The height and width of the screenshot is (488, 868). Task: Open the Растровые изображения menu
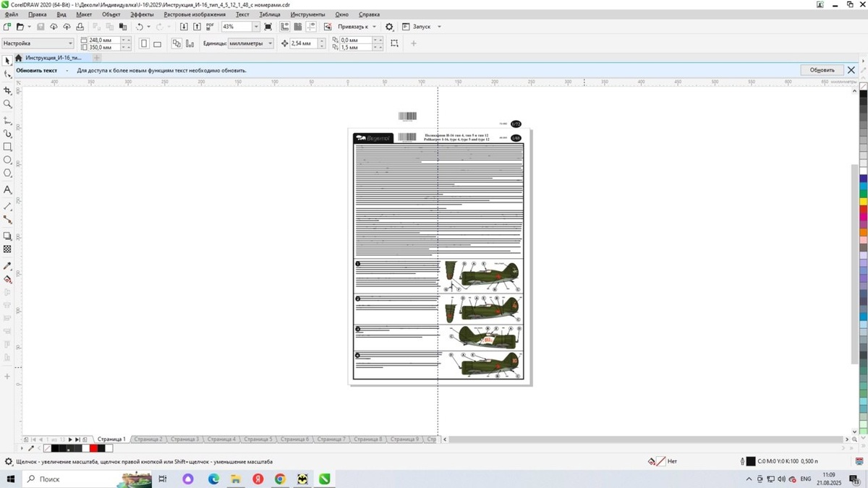(195, 14)
